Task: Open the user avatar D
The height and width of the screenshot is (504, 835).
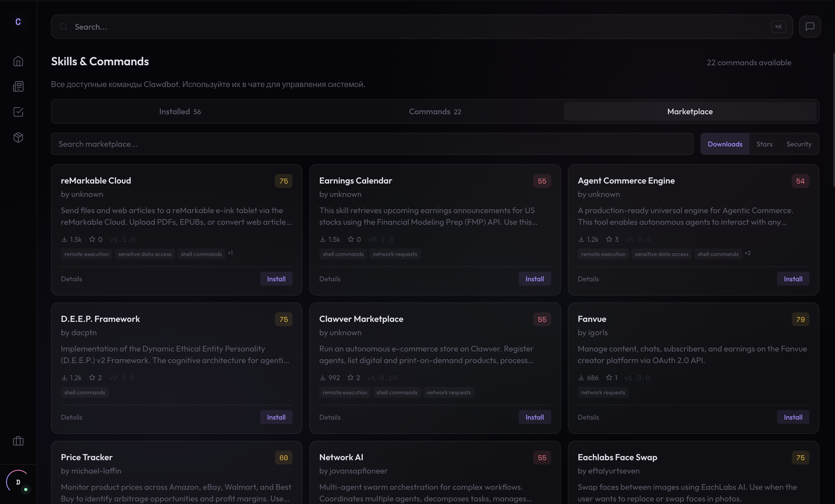Action: point(18,482)
